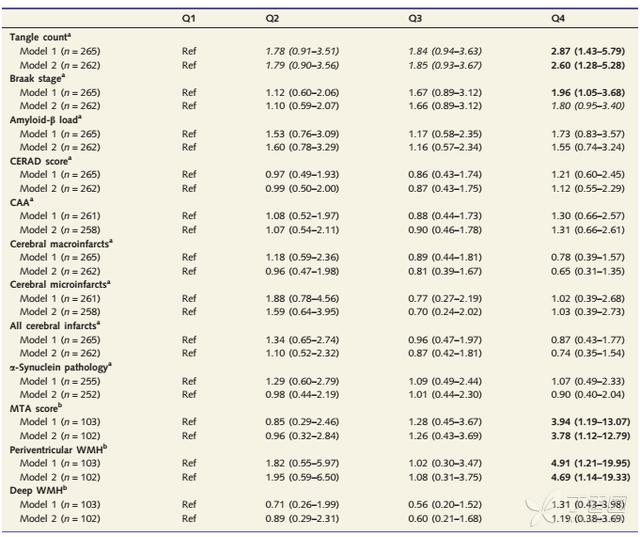The width and height of the screenshot is (640, 537).
Task: Select the Tangle count row label
Action: 40,37
